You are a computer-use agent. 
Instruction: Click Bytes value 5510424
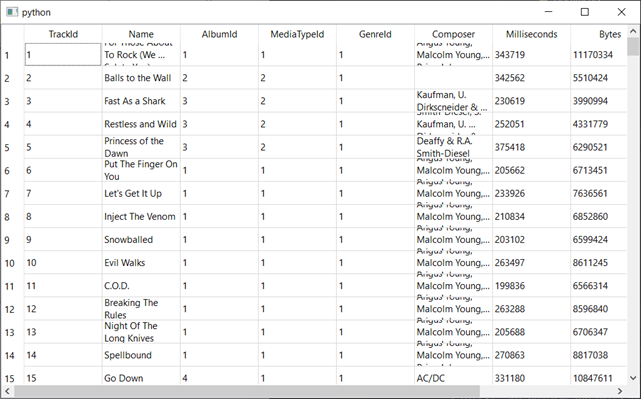(x=599, y=78)
